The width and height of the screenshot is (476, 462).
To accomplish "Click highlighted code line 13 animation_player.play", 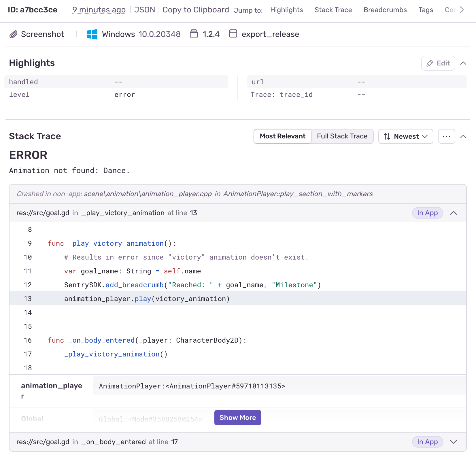I will [x=238, y=298].
